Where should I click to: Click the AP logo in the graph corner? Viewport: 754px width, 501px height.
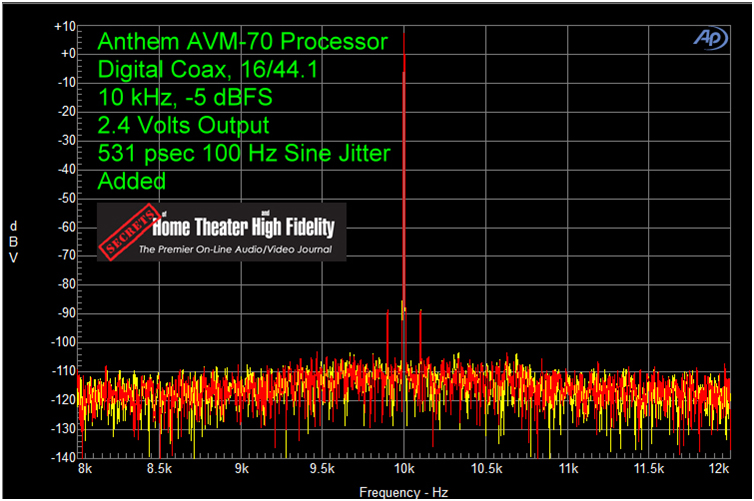tap(710, 38)
